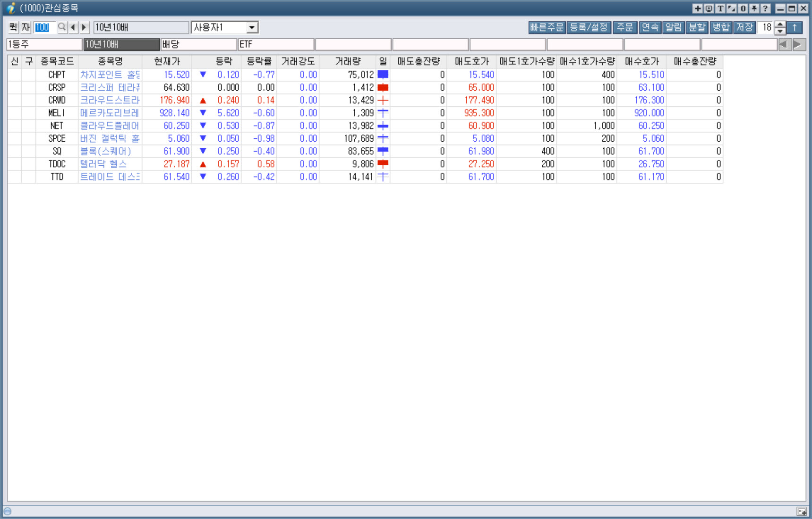Click 메르카도리브레 stock name
Viewport: 812px width, 519px height.
(x=110, y=113)
